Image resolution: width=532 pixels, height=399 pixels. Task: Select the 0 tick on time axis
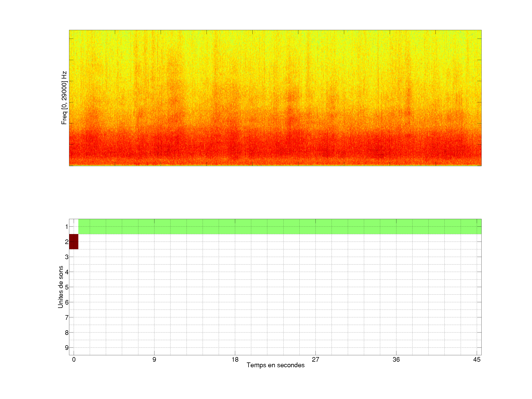pos(74,359)
